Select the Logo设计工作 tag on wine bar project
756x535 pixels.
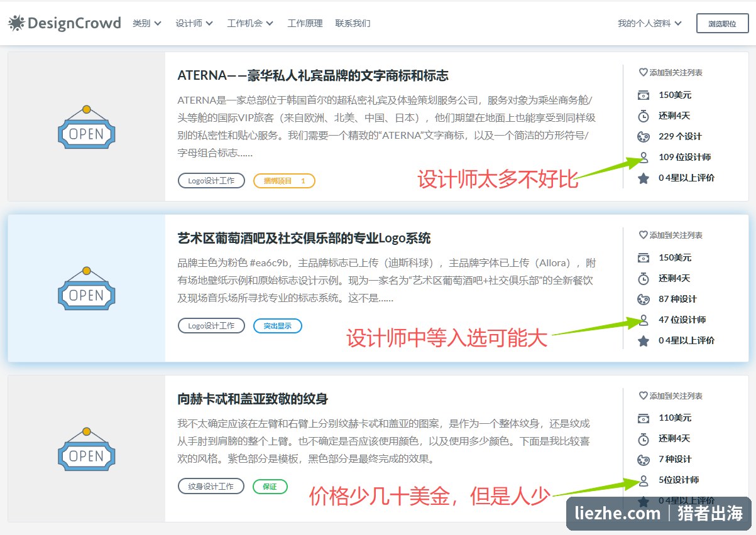[x=211, y=326]
